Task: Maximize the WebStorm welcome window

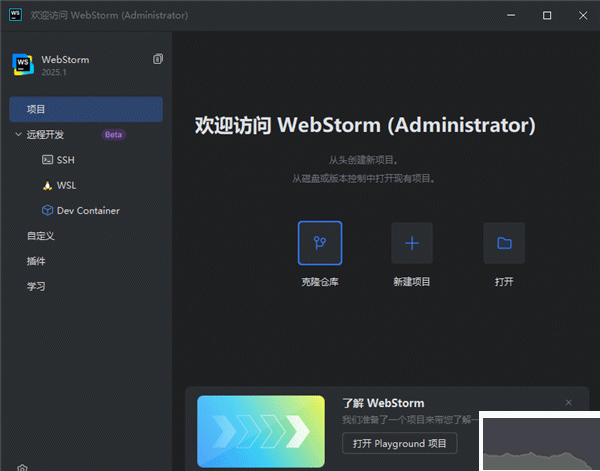Action: [547, 15]
